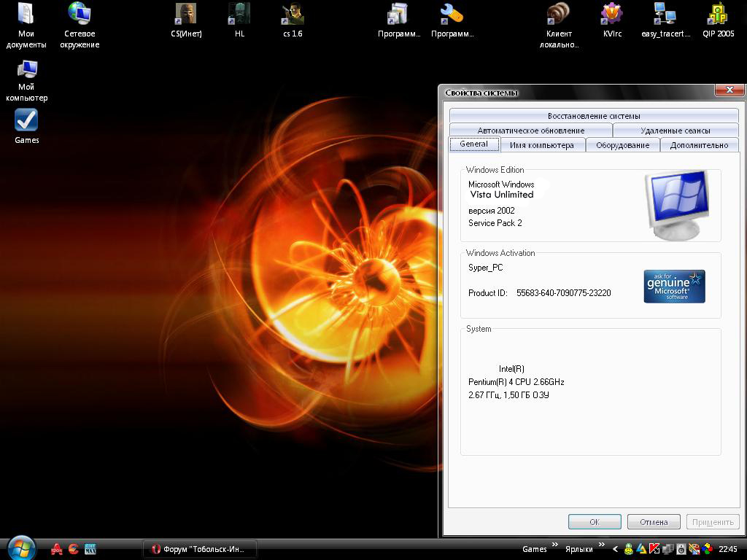Switch to the Имя компьютера tab
The width and height of the screenshot is (747, 560).
click(x=542, y=145)
